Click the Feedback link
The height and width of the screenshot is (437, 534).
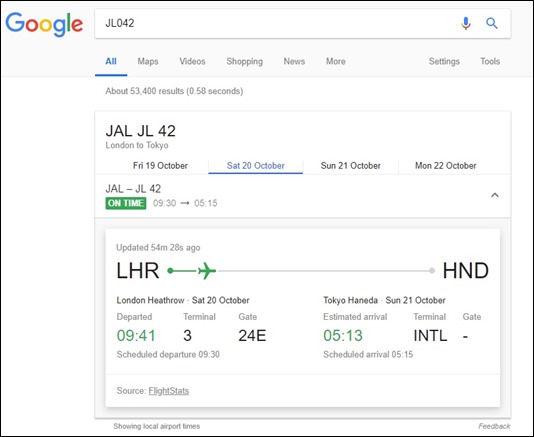pyautogui.click(x=494, y=426)
